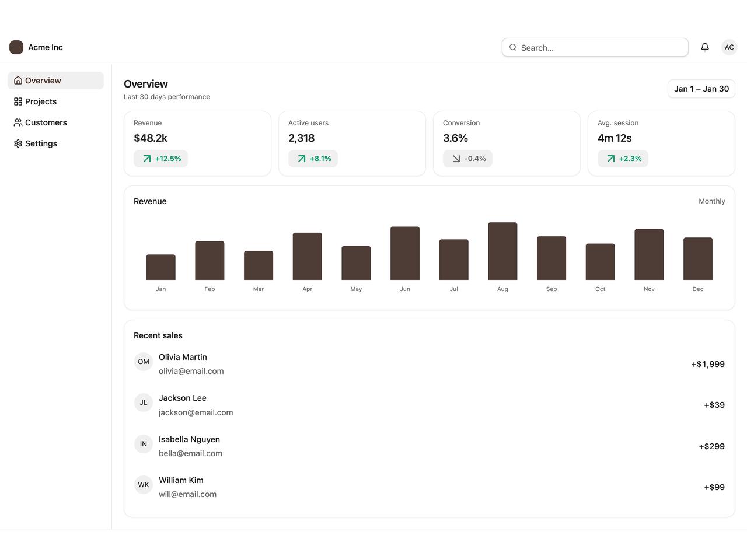Click the Monthly label on Revenue chart
The height and width of the screenshot is (560, 747).
(712, 201)
